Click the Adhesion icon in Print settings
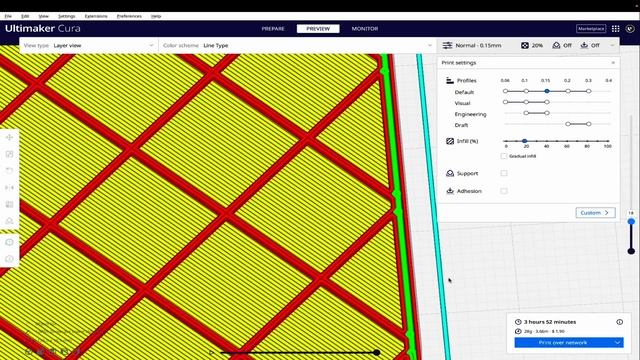The height and width of the screenshot is (360, 640). (450, 191)
